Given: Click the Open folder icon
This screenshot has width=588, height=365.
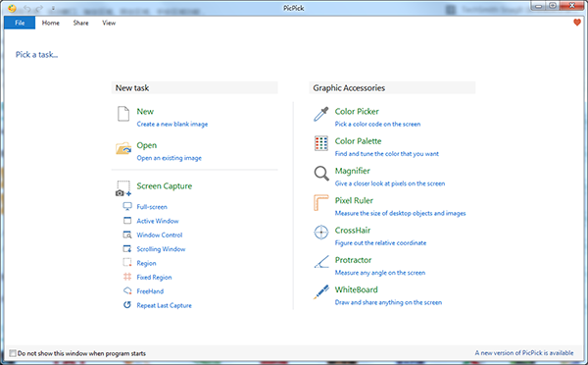Looking at the screenshot, I should [123, 148].
